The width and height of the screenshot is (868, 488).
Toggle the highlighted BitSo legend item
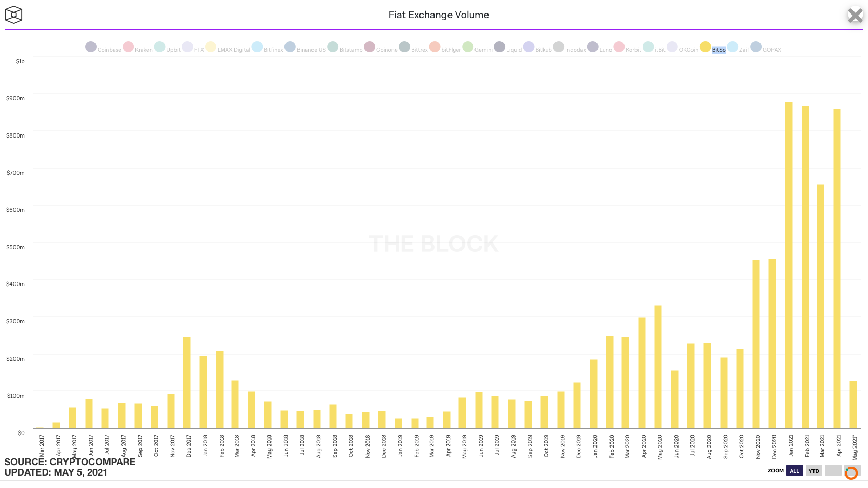[713, 48]
